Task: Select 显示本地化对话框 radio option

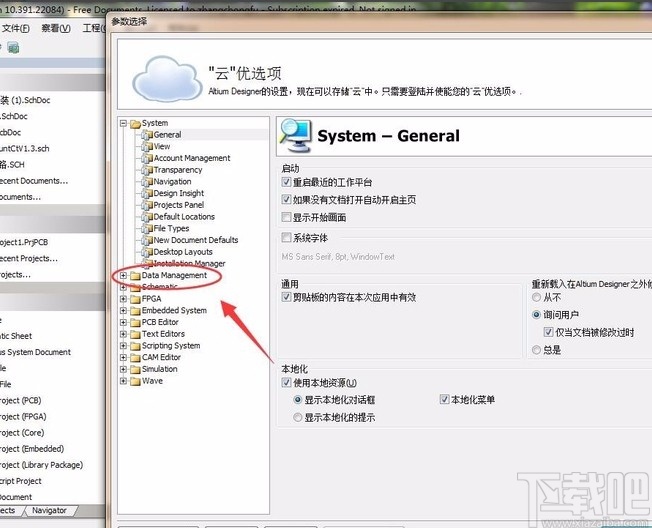Action: [x=297, y=400]
